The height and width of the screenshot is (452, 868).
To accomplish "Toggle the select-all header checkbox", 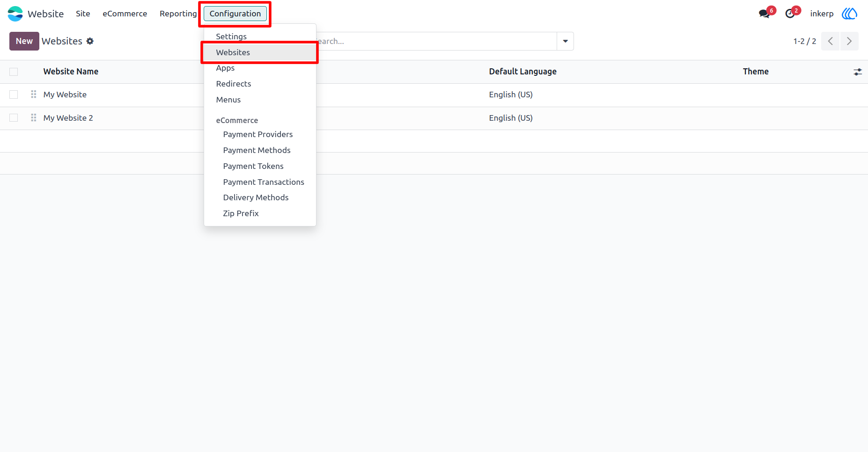I will [14, 72].
